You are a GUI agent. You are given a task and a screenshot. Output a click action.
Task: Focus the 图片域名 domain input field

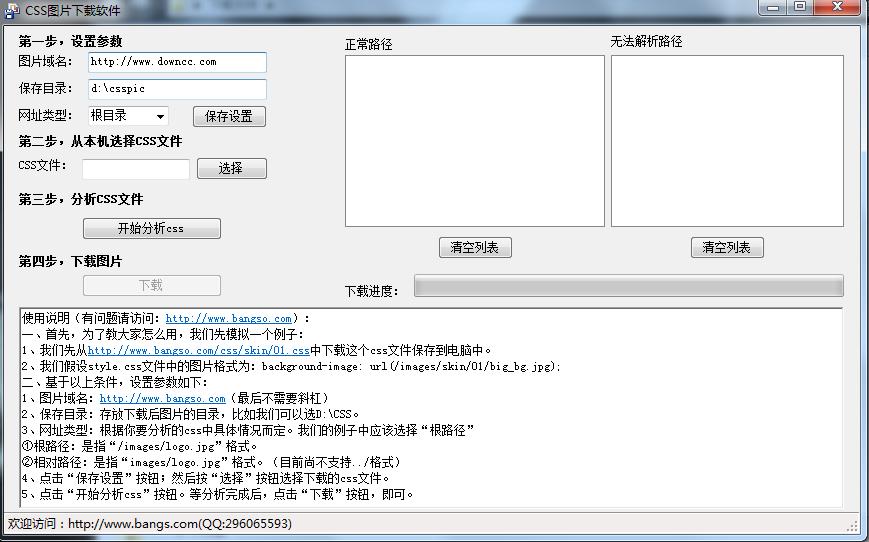point(177,62)
